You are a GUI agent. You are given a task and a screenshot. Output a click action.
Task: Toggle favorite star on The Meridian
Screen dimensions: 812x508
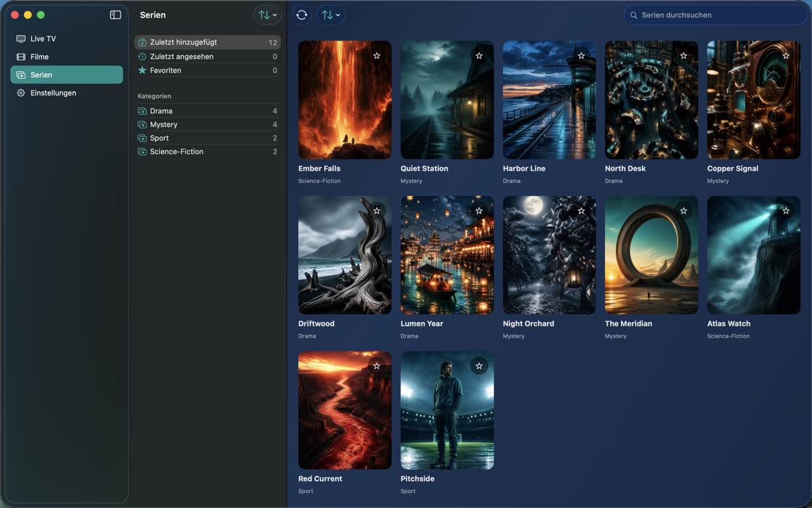coord(683,211)
